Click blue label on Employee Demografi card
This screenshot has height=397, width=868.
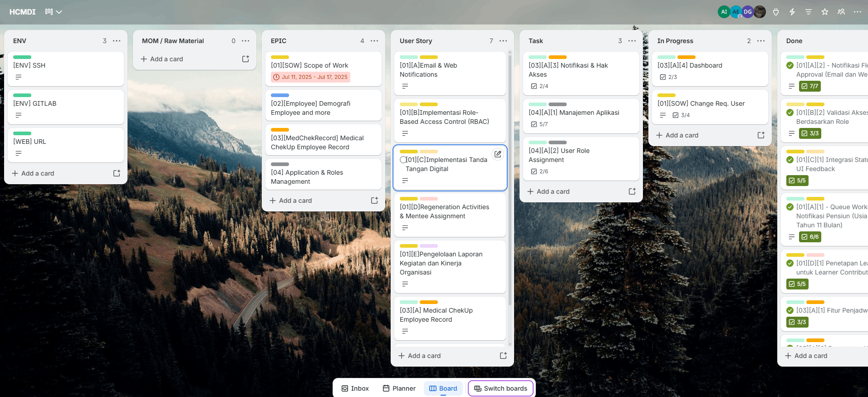pos(280,95)
